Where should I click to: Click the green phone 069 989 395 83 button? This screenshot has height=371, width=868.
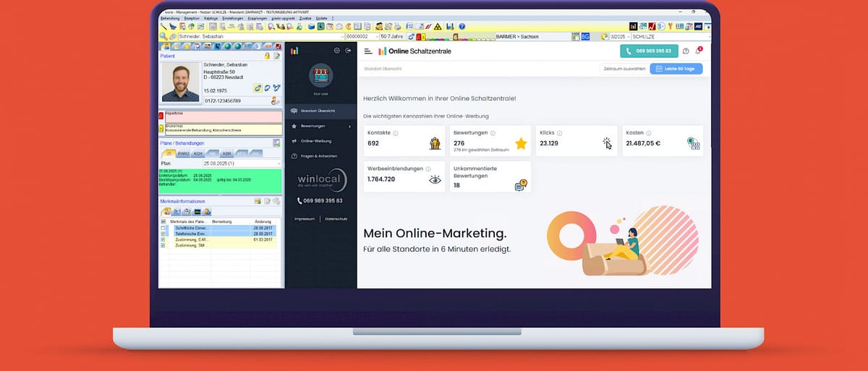point(649,51)
